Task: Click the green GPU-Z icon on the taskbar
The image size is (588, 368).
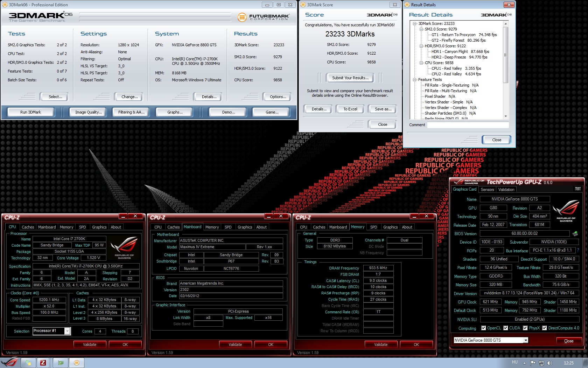Action: (61, 363)
